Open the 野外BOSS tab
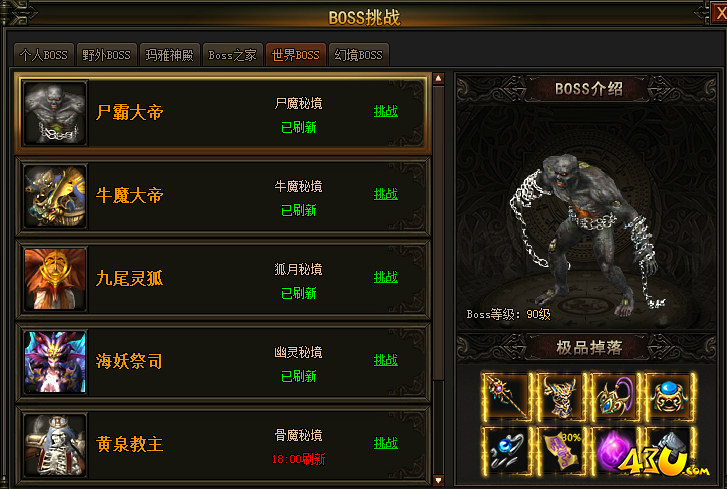This screenshot has width=727, height=489. click(107, 55)
